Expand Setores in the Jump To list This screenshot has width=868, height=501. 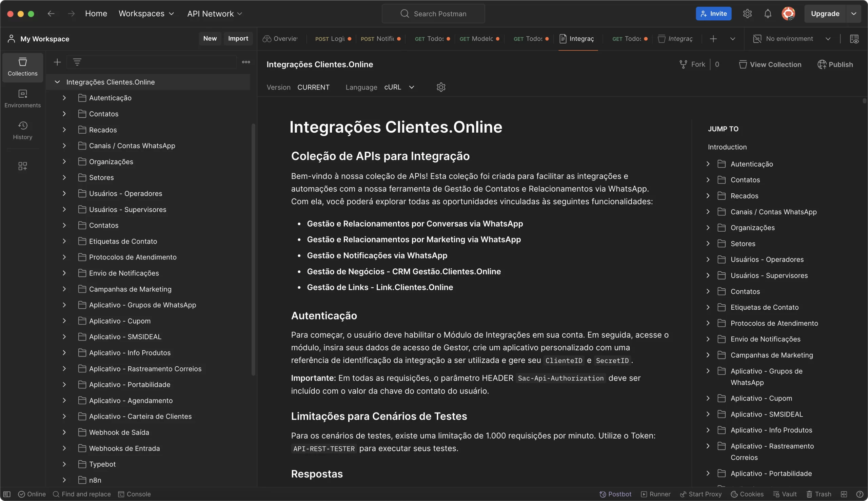[x=708, y=243]
